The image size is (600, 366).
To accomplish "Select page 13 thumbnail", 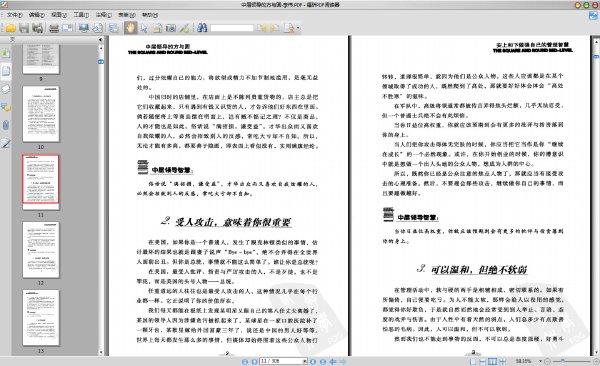I will point(41,318).
